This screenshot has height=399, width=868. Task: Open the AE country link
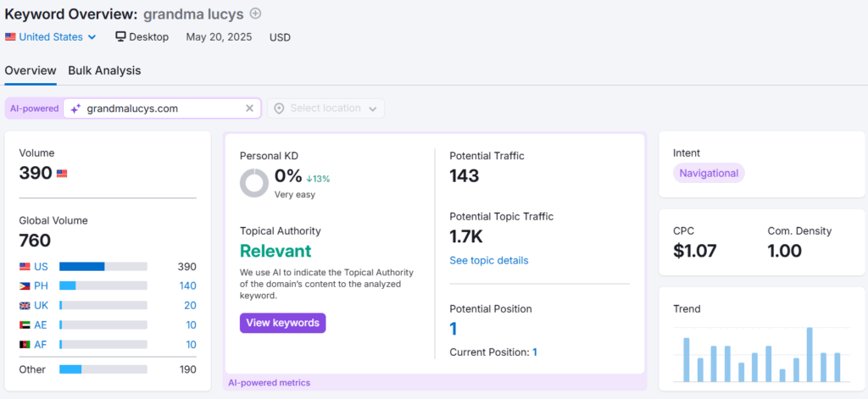(x=41, y=324)
